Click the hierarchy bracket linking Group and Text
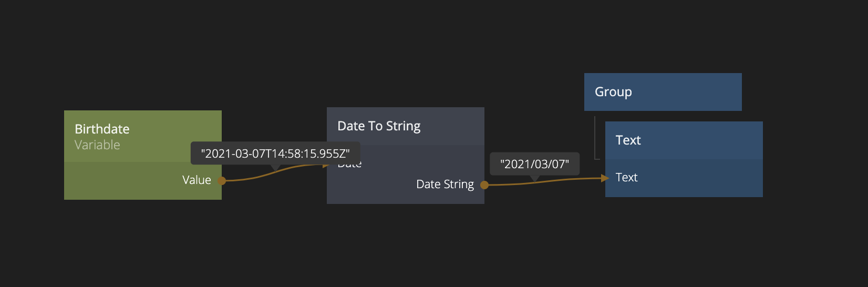Image resolution: width=868 pixels, height=287 pixels. tap(595, 138)
